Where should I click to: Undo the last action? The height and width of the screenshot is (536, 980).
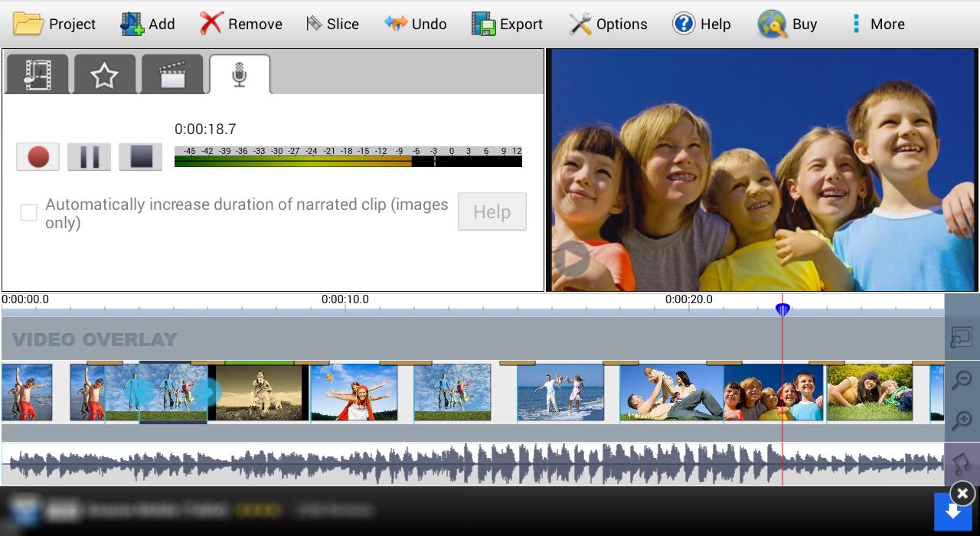coord(416,24)
